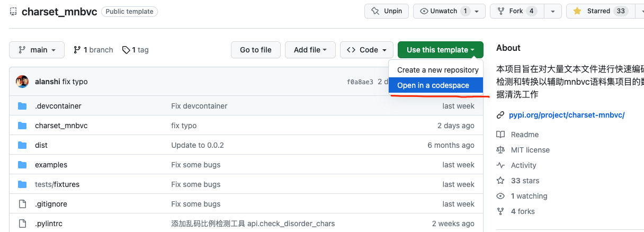This screenshot has height=232, width=644.
Task: Open the examples folder name
Action: [51, 165]
